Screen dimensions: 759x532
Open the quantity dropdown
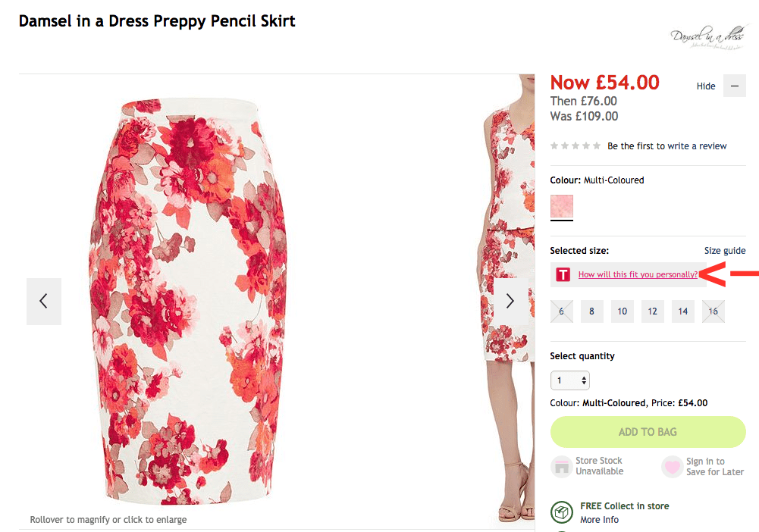tap(570, 380)
